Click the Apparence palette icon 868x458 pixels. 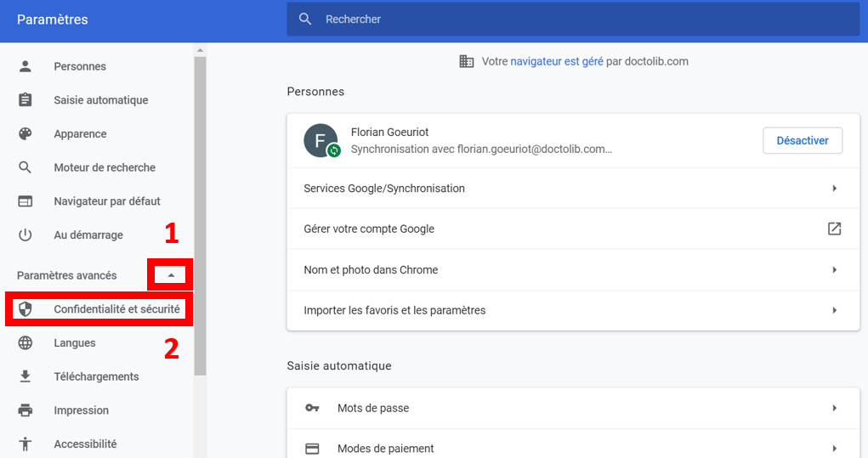point(26,134)
